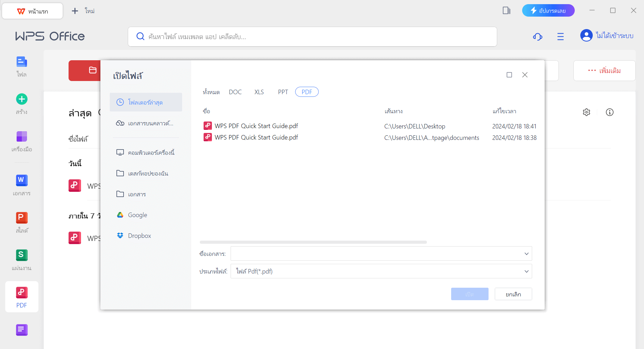Maximize the เปิดไฟล์ dialog

click(x=509, y=75)
